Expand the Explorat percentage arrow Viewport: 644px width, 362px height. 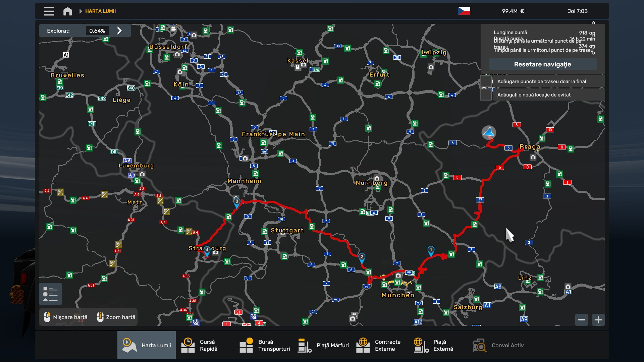[x=119, y=31]
